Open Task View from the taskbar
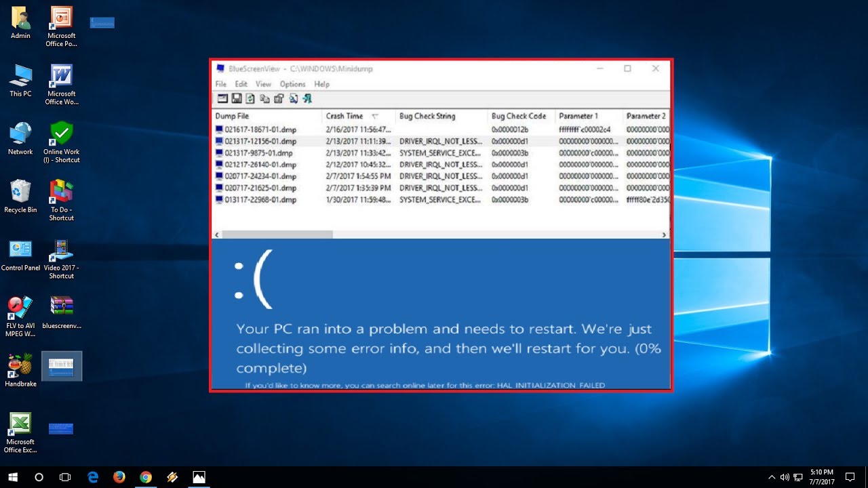Image resolution: width=868 pixels, height=488 pixels. click(65, 477)
